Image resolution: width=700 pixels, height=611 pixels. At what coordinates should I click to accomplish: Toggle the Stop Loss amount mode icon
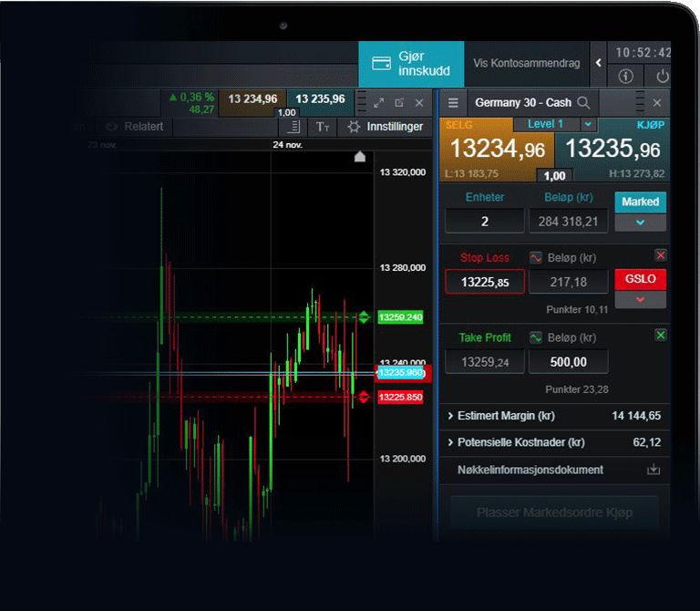tap(536, 258)
